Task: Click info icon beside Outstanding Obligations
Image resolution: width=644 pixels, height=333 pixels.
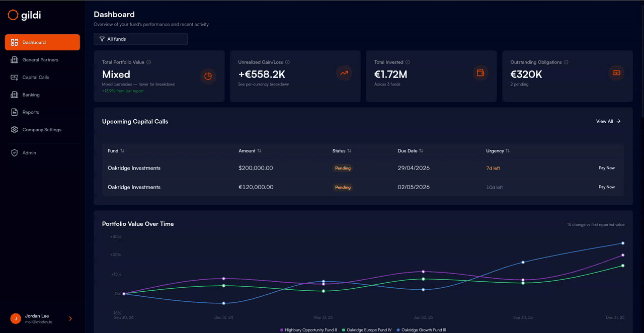Action: (566, 62)
